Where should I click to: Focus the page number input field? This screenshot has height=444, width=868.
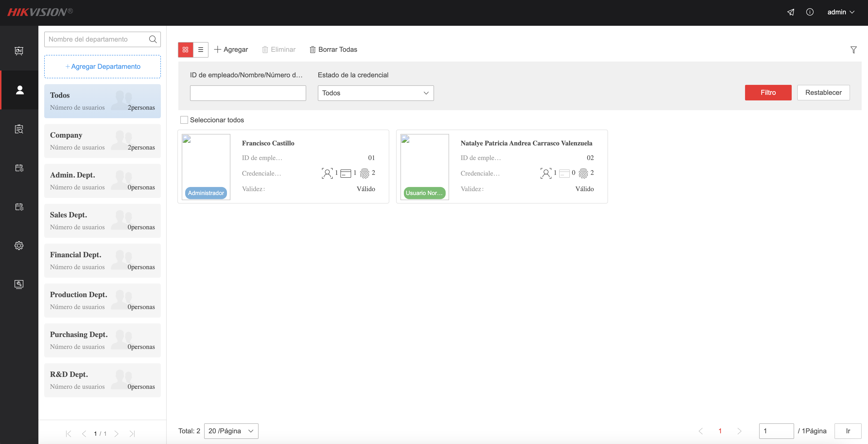[x=776, y=431]
